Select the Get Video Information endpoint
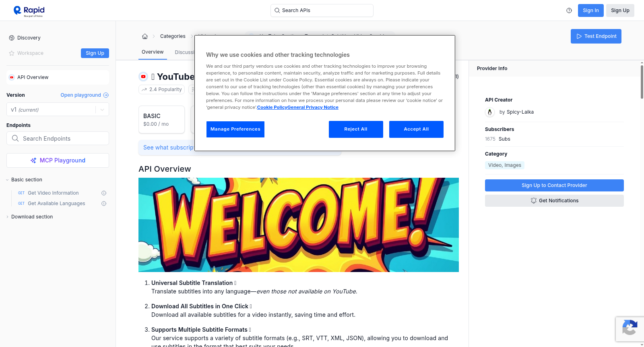 coord(53,193)
